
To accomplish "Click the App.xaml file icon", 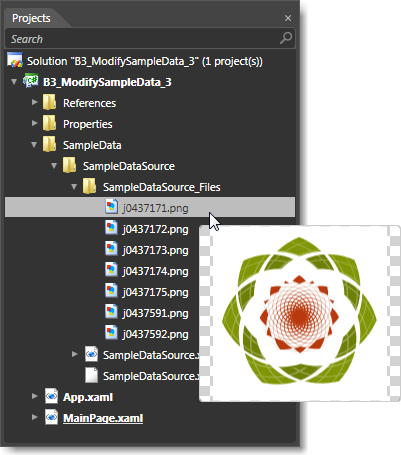I will tap(51, 396).
